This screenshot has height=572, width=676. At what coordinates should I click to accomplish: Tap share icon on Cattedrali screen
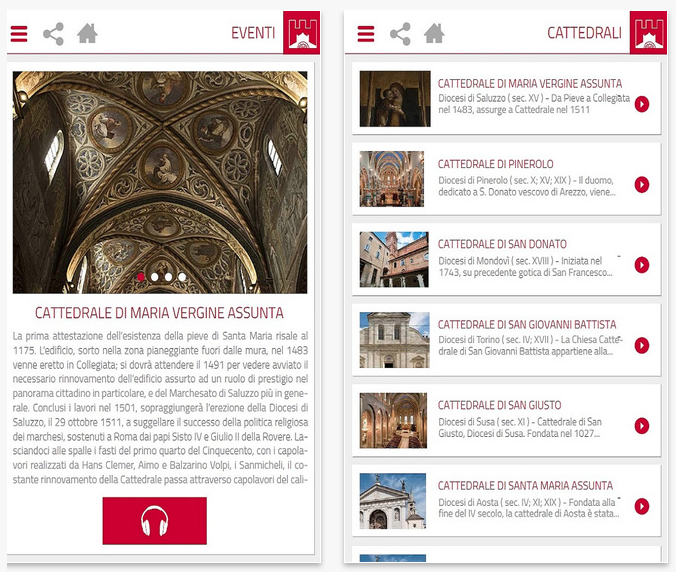coord(401,34)
